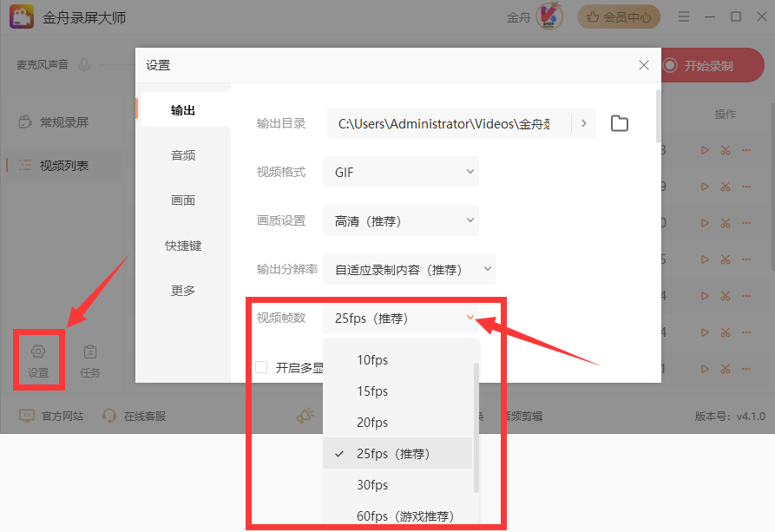Open more options for row ending with 9
Screen dimensions: 775x532
coord(746,187)
